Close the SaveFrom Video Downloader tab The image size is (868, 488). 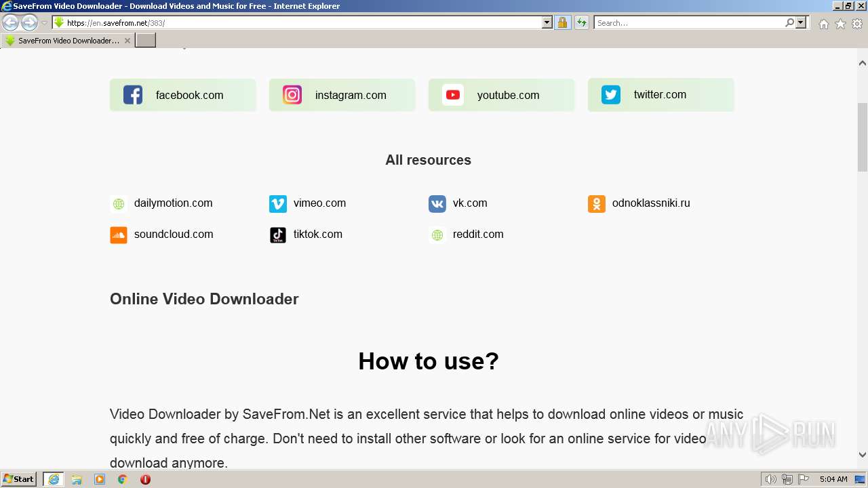pos(127,41)
